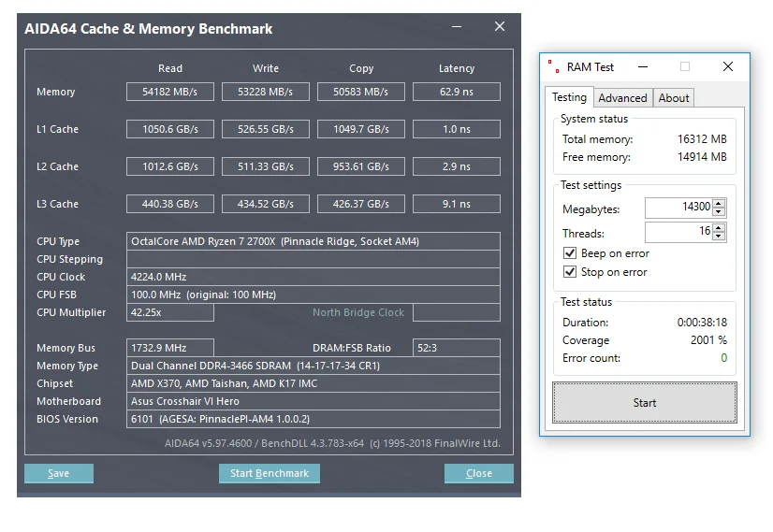Viewport: 773px width, 532px height.
Task: Click the Memory Copy value 50583 MB/s
Action: pyautogui.click(x=361, y=92)
